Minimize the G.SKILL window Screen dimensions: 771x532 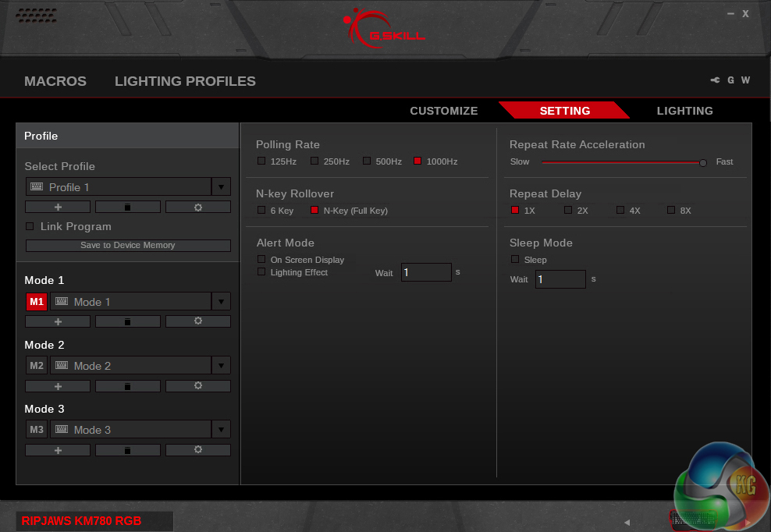pyautogui.click(x=730, y=14)
